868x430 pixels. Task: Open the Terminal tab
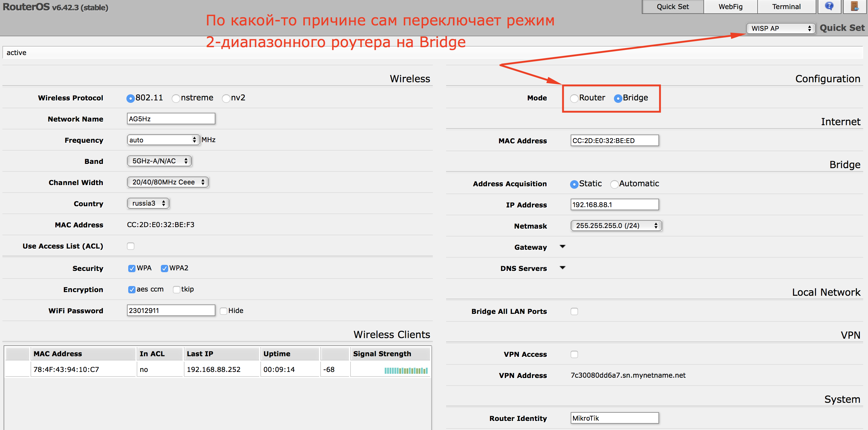point(786,7)
